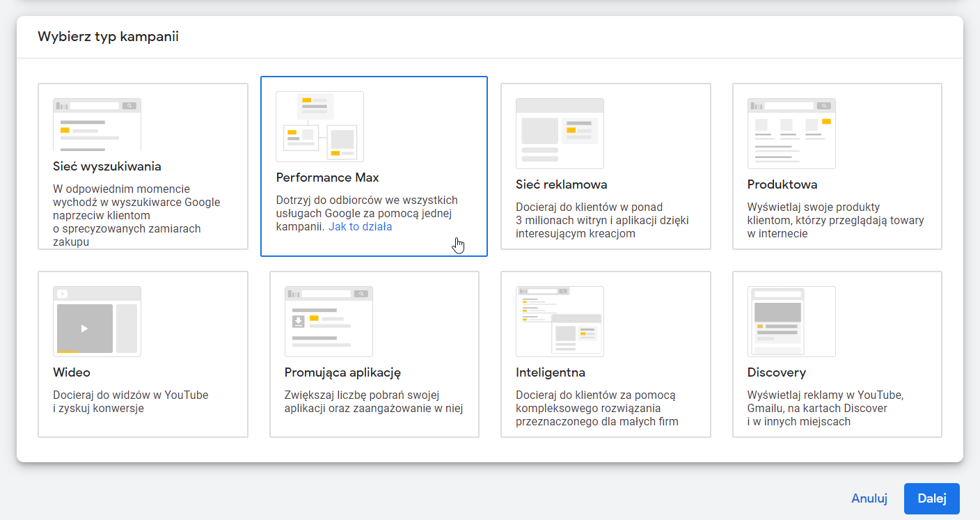
Task: Click the Sieć wyszukiwania campaign illustration icon
Action: (97, 125)
